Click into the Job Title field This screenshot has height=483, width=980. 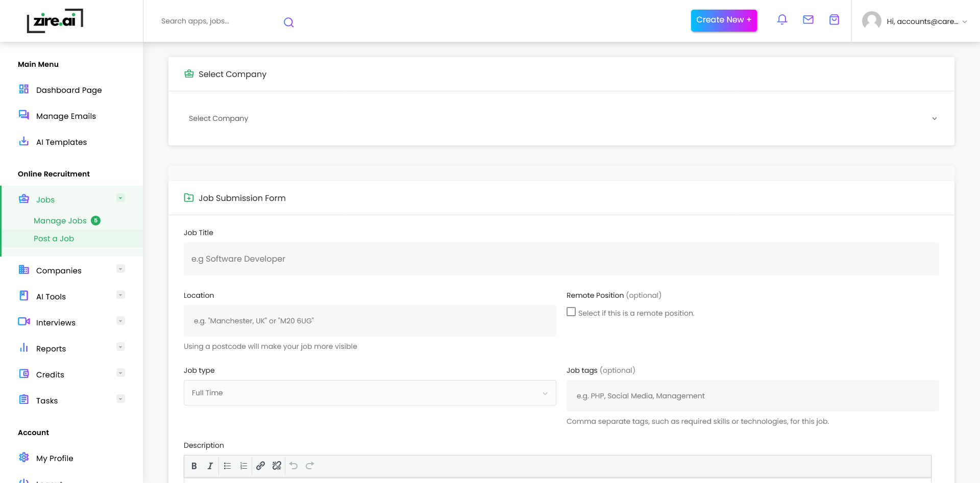tap(561, 259)
